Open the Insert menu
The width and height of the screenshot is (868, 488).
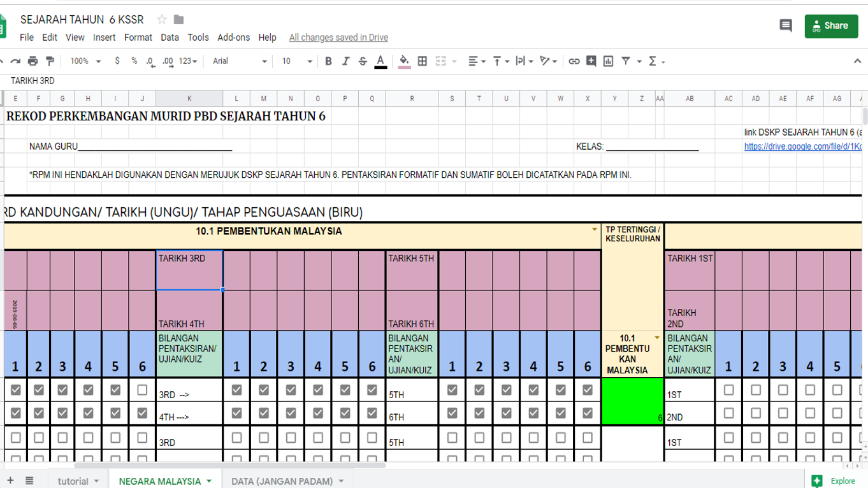[x=104, y=38]
